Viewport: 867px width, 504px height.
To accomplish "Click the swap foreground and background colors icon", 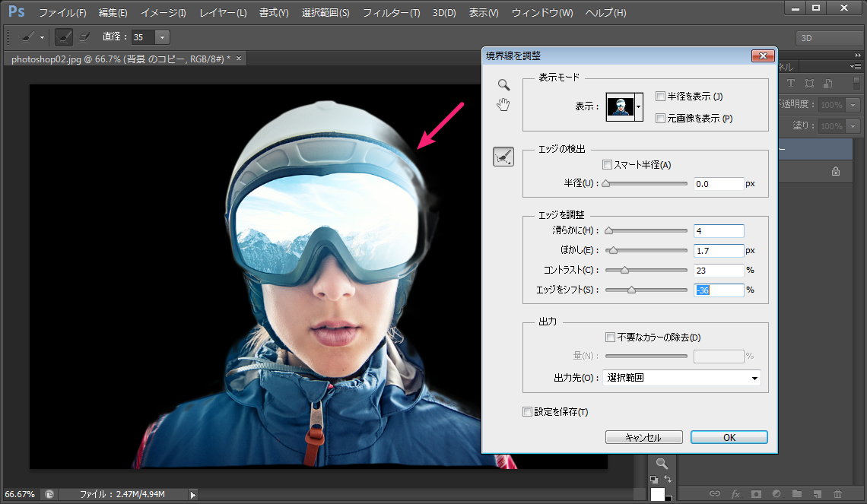I will tap(667, 479).
